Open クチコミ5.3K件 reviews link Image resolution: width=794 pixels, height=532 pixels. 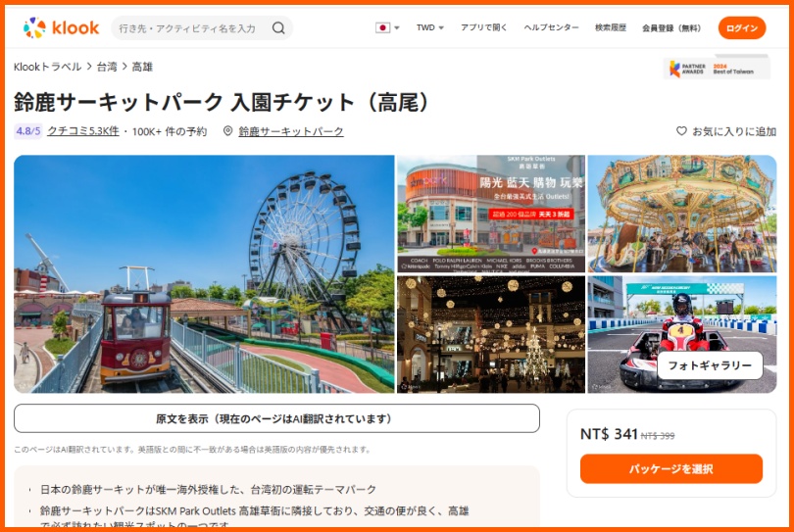[x=83, y=131]
